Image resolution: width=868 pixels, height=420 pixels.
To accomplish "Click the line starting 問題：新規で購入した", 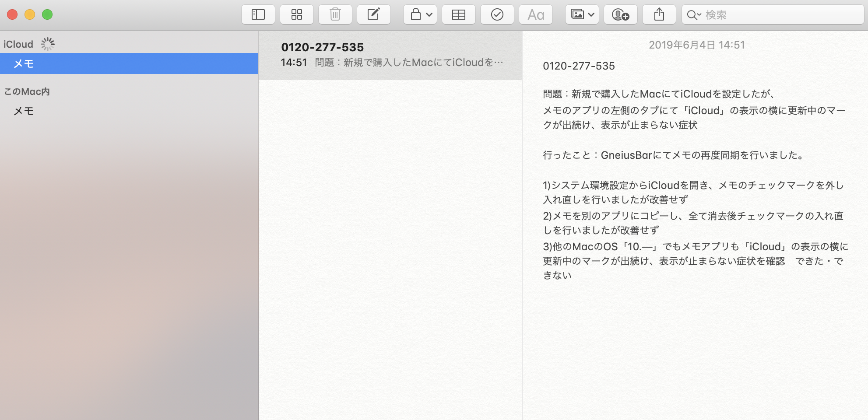I will (659, 94).
